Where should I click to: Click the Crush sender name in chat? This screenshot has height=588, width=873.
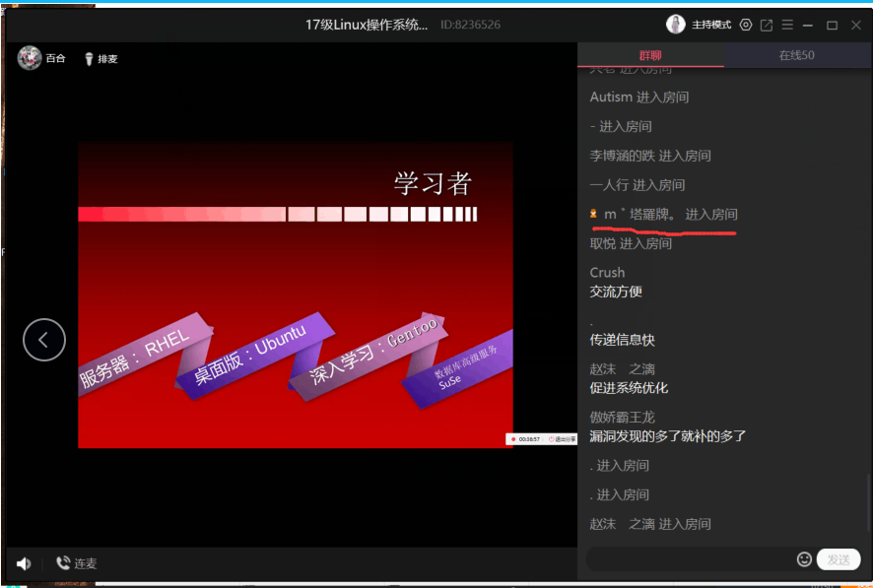607,273
